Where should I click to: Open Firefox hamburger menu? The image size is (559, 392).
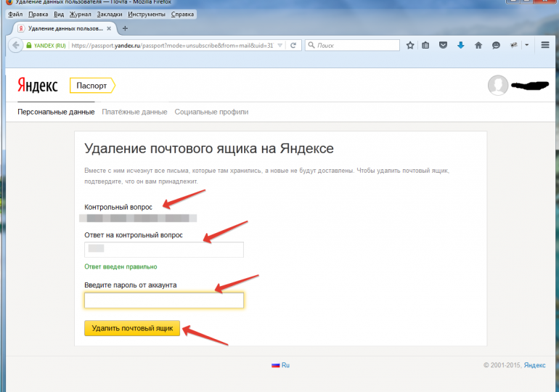(545, 45)
